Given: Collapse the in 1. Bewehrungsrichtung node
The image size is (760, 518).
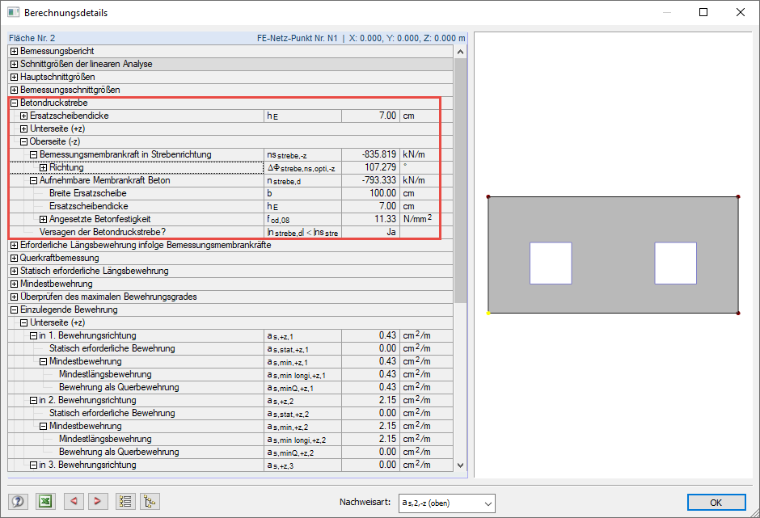Looking at the screenshot, I should [x=33, y=335].
